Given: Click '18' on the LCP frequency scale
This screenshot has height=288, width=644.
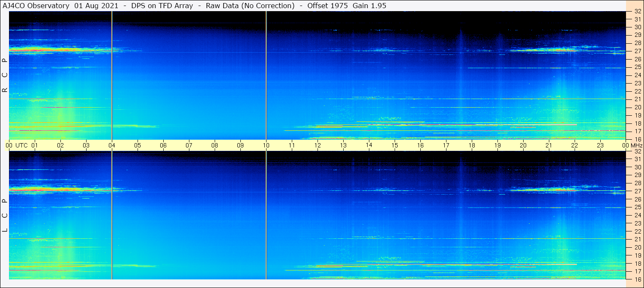Looking at the screenshot, I should click(x=637, y=264).
